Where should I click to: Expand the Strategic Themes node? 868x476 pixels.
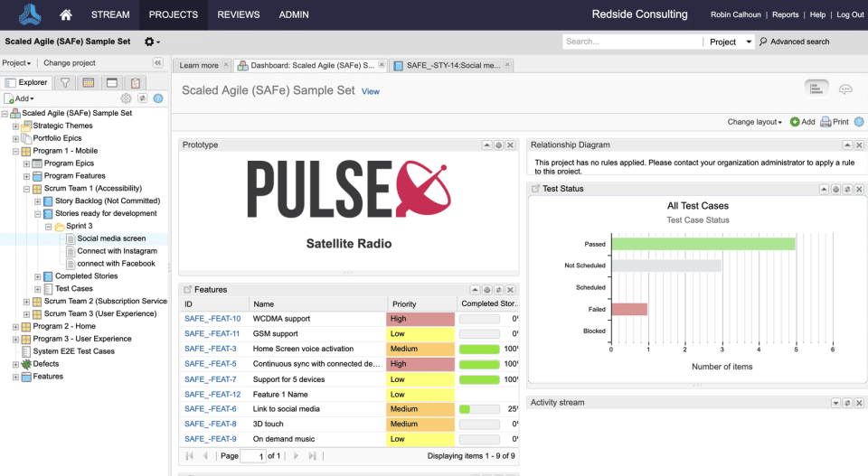(x=15, y=126)
